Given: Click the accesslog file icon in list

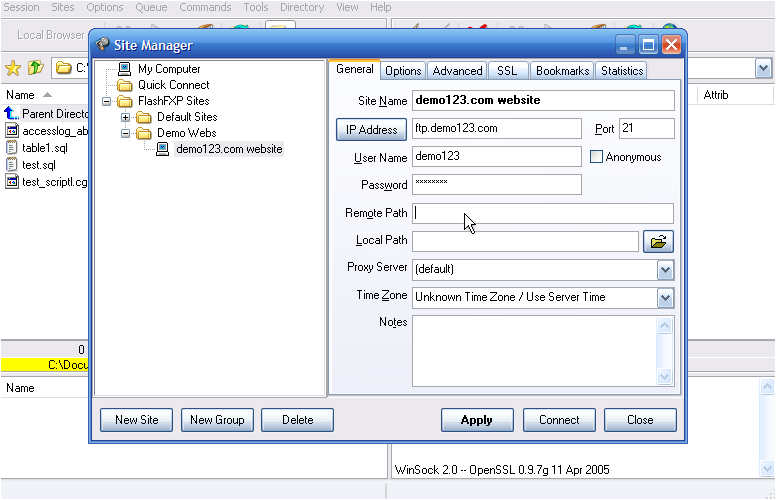Looking at the screenshot, I should click(12, 130).
